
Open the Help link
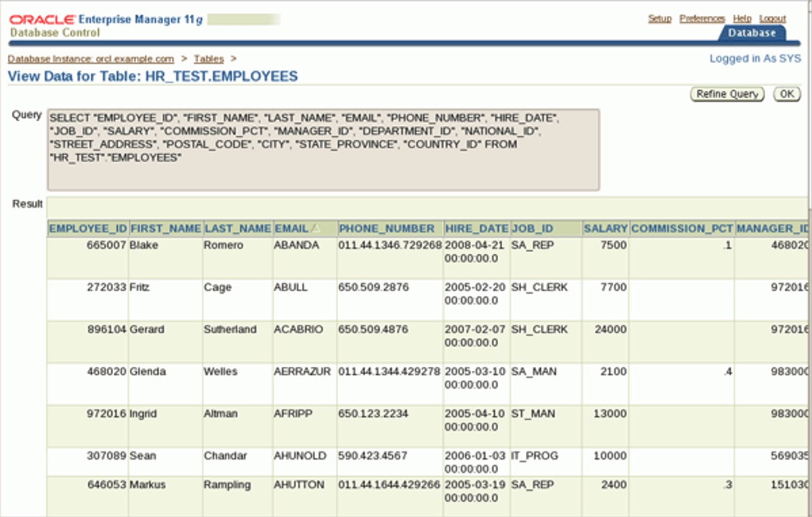(x=742, y=18)
